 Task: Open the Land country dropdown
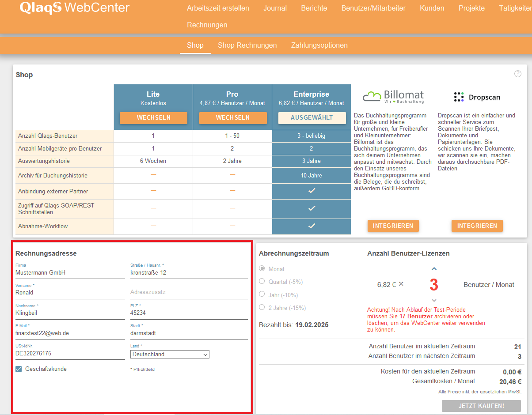click(x=170, y=354)
